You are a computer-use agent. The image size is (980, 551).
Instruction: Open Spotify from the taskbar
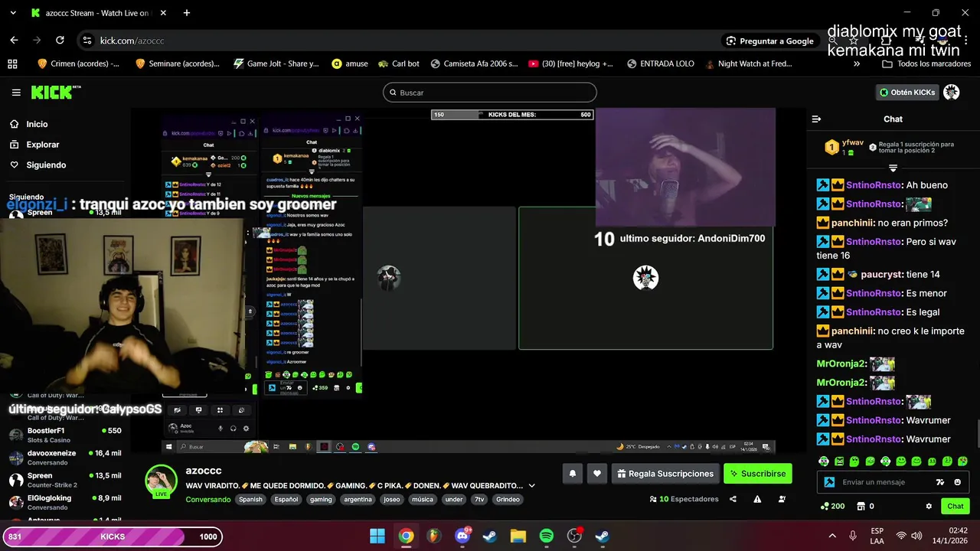(x=546, y=536)
